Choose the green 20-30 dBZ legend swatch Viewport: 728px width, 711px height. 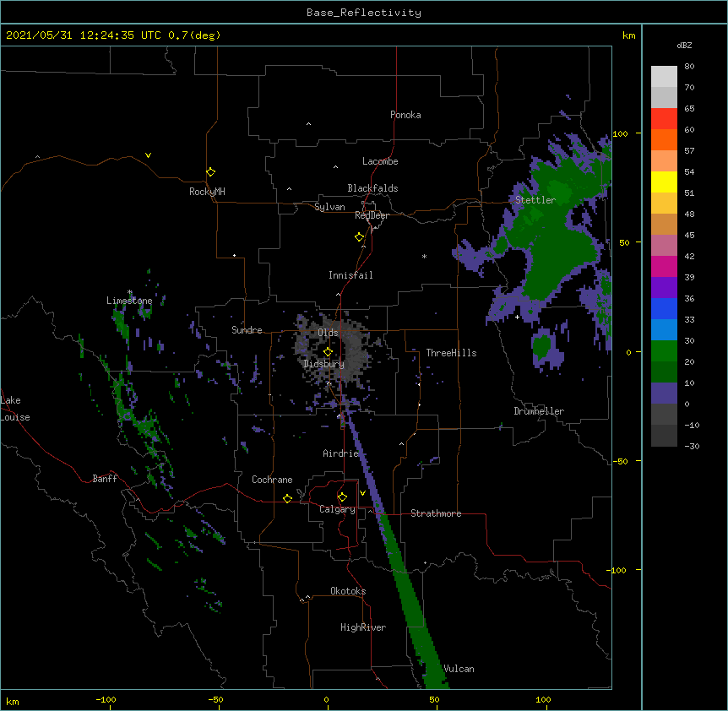(x=664, y=351)
